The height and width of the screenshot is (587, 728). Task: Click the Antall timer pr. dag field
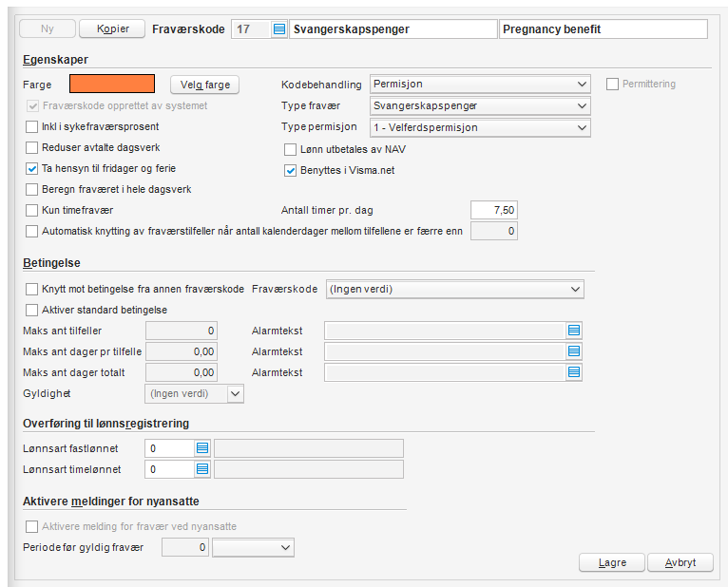(x=494, y=210)
